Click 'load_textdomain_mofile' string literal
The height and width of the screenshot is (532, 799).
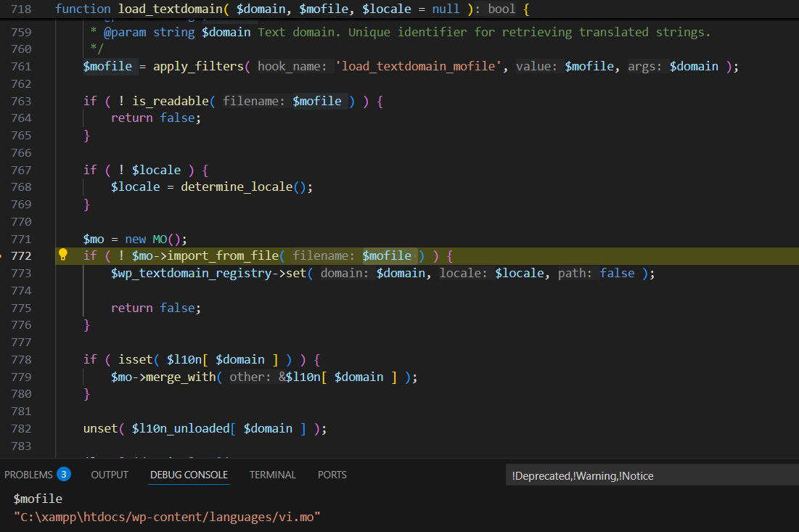click(x=418, y=66)
